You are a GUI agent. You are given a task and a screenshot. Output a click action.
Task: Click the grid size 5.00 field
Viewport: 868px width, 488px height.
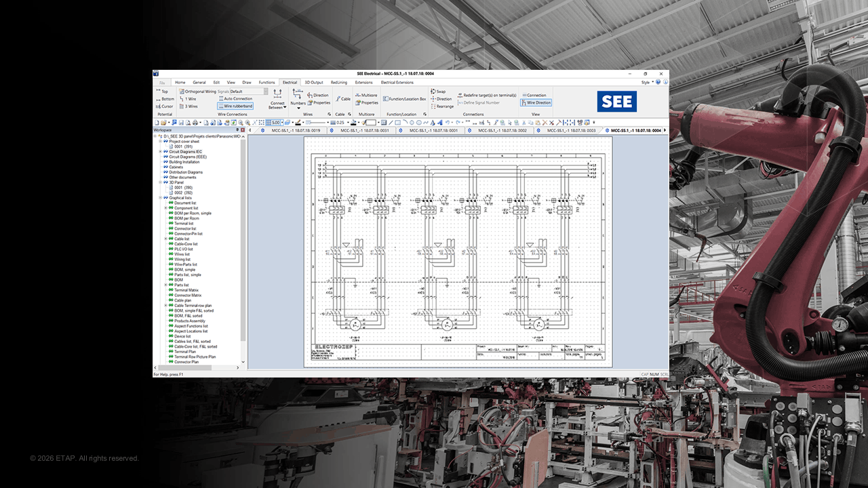point(276,123)
